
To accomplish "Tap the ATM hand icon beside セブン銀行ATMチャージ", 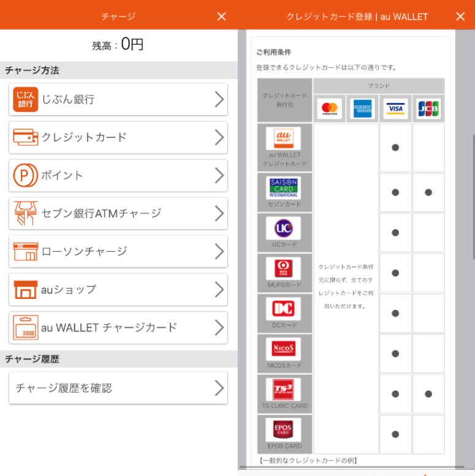I will [x=26, y=213].
